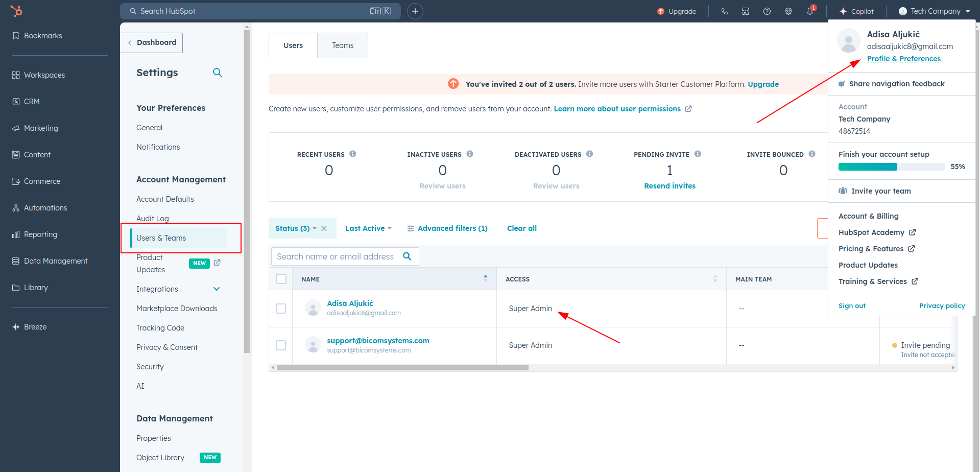Show info about Recent Users
The width and height of the screenshot is (980, 472).
pos(353,154)
